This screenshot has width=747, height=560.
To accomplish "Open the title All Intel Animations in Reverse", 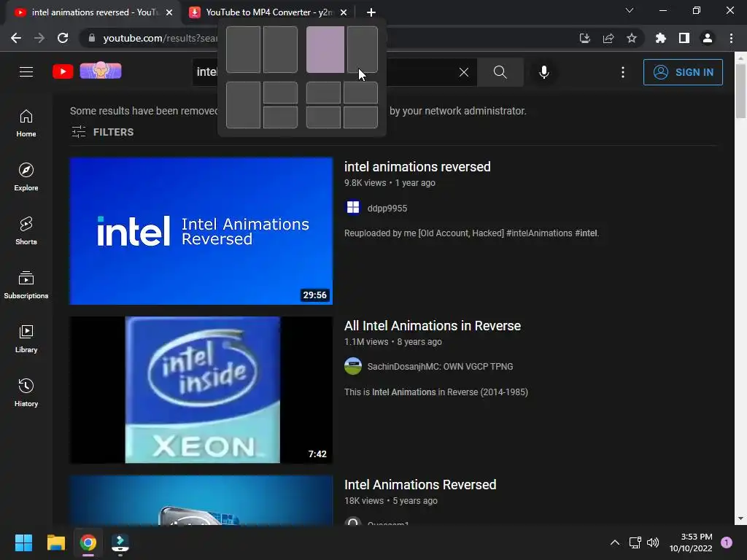I will tap(433, 326).
